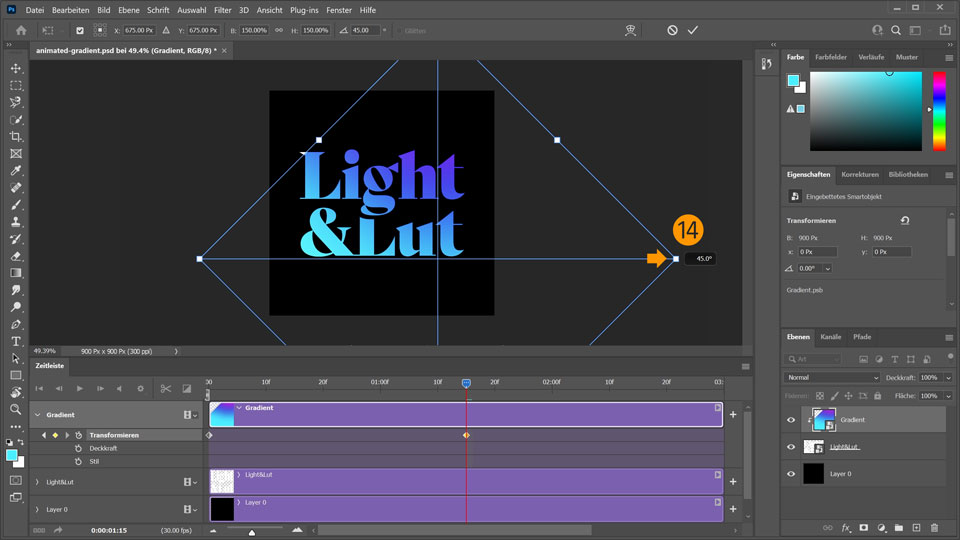Select the Zoom tool
960x540 pixels.
pyautogui.click(x=16, y=409)
